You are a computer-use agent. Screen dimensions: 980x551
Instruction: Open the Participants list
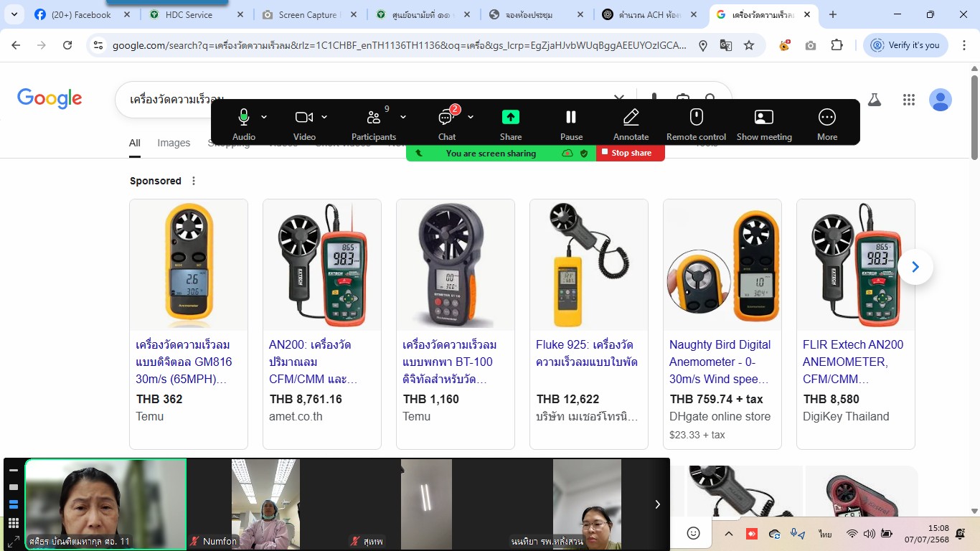[373, 118]
